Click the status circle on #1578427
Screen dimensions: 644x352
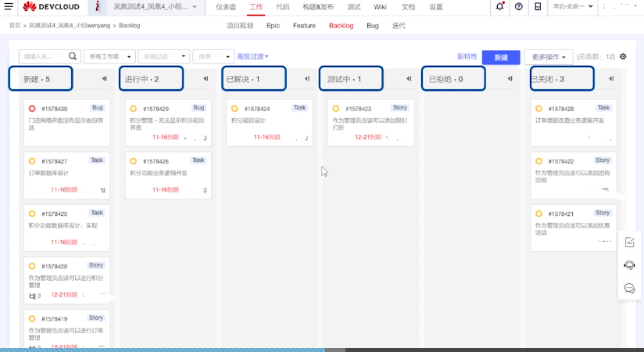tap(32, 161)
